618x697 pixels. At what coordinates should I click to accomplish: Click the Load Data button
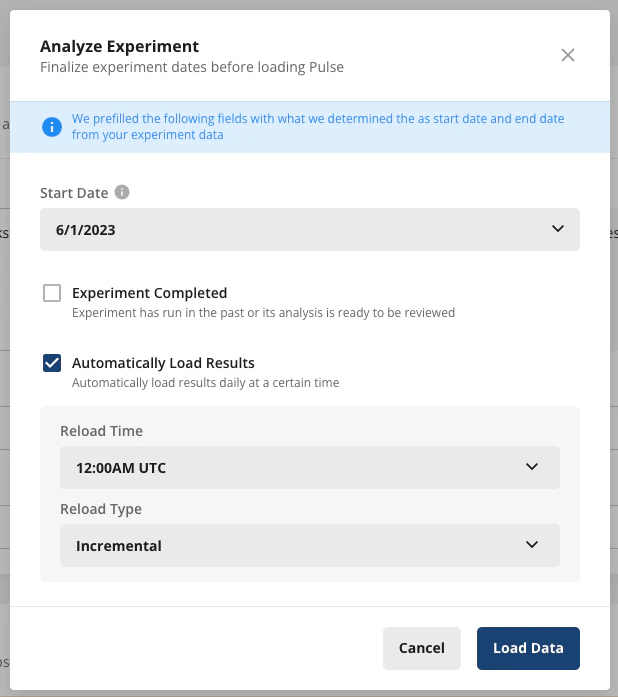pos(528,648)
